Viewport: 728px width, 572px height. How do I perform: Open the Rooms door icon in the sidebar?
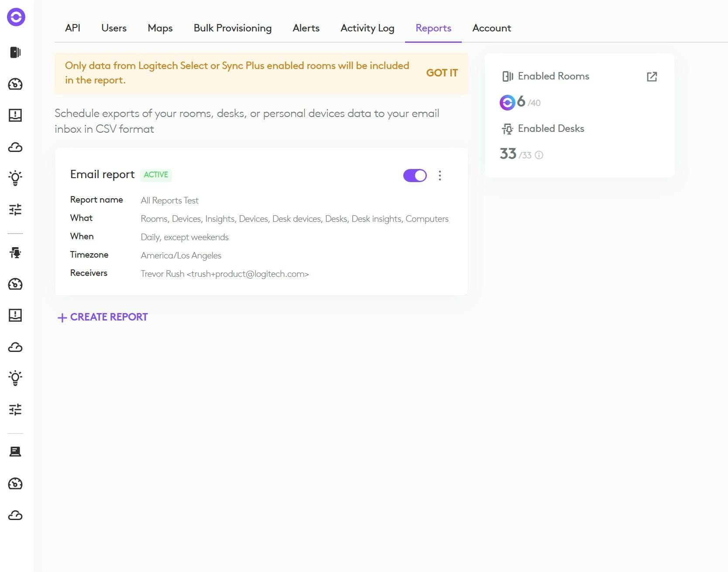point(15,52)
